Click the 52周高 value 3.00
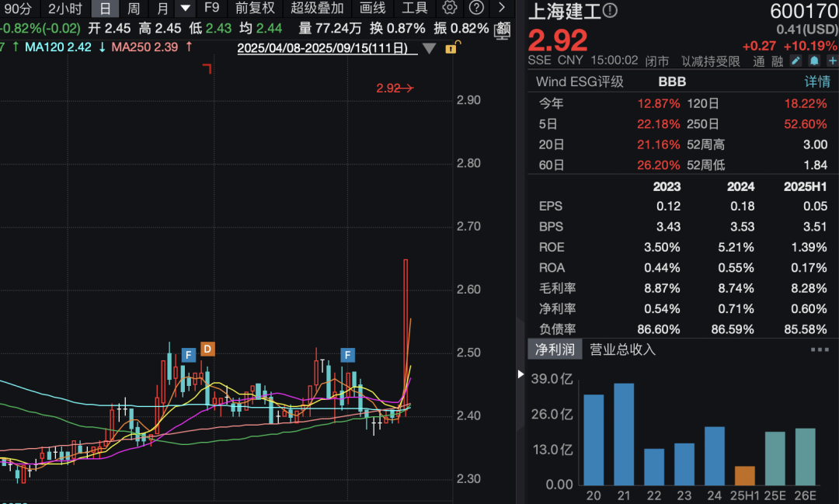The image size is (839, 504). tap(815, 144)
